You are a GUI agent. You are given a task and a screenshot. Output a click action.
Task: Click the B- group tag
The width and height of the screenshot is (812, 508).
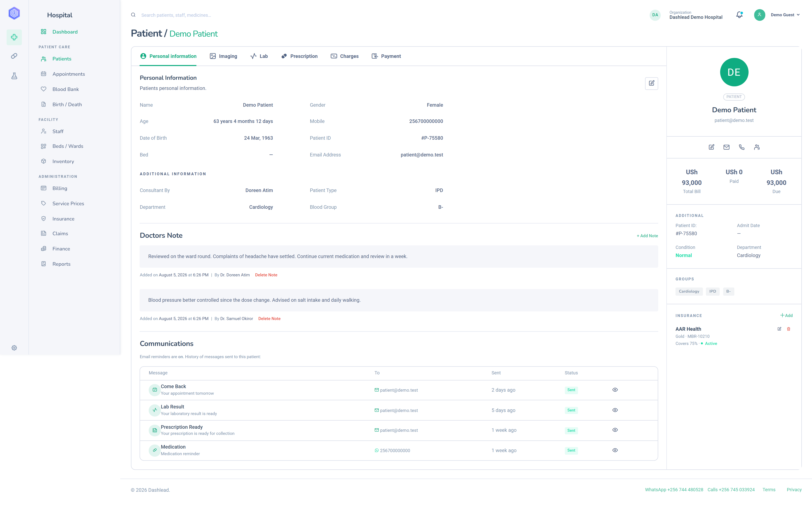(728, 291)
